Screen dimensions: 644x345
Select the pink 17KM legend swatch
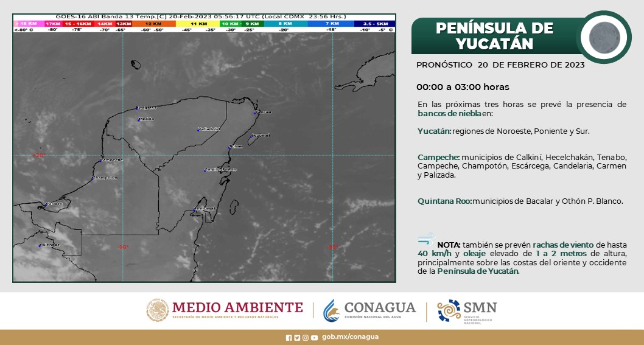point(52,24)
